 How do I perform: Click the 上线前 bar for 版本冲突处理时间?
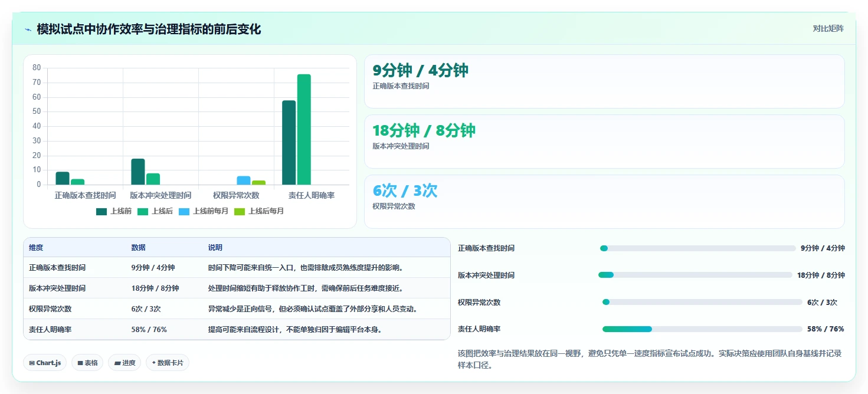tap(138, 172)
